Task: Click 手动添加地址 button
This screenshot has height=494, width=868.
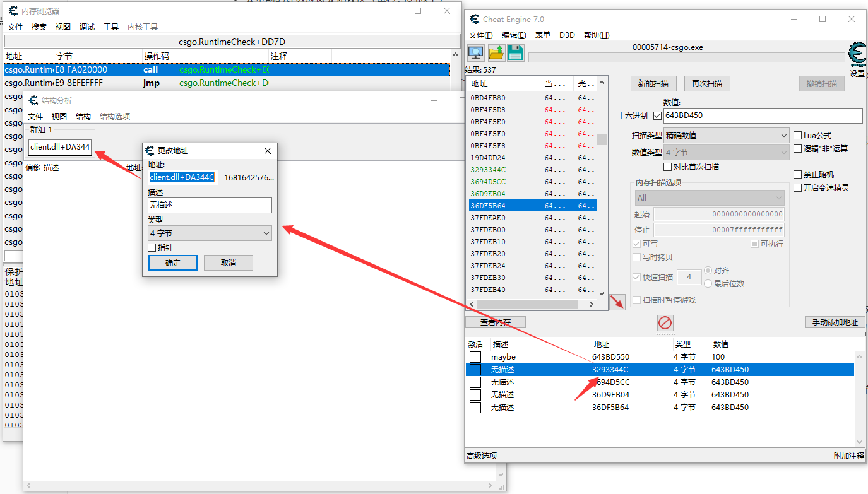Action: [834, 322]
